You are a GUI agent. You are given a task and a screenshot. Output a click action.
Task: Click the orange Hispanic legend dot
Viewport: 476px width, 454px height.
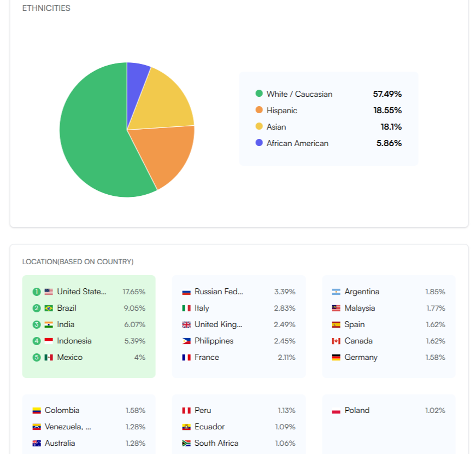click(259, 110)
